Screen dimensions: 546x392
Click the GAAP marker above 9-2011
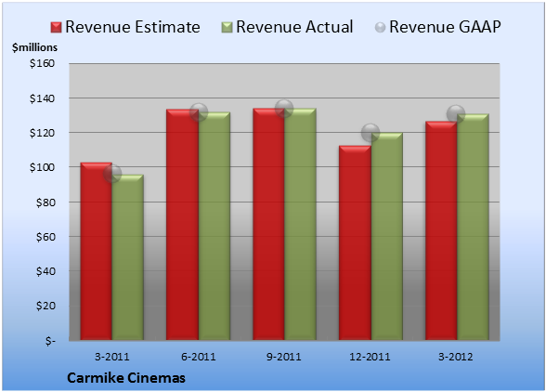pyautogui.click(x=284, y=109)
